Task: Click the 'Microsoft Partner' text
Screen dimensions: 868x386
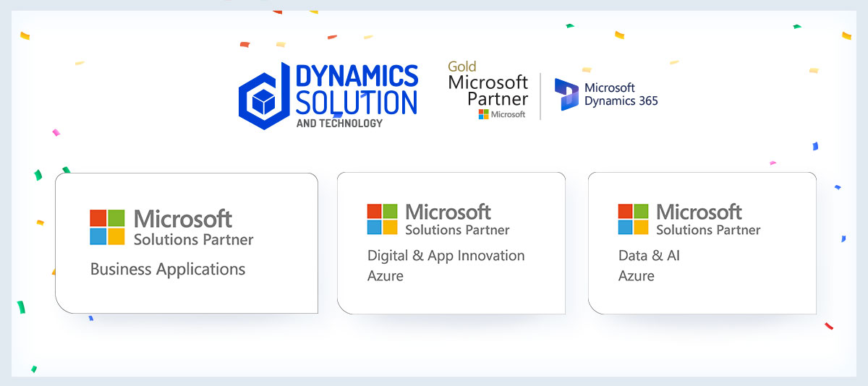Action: tap(488, 90)
